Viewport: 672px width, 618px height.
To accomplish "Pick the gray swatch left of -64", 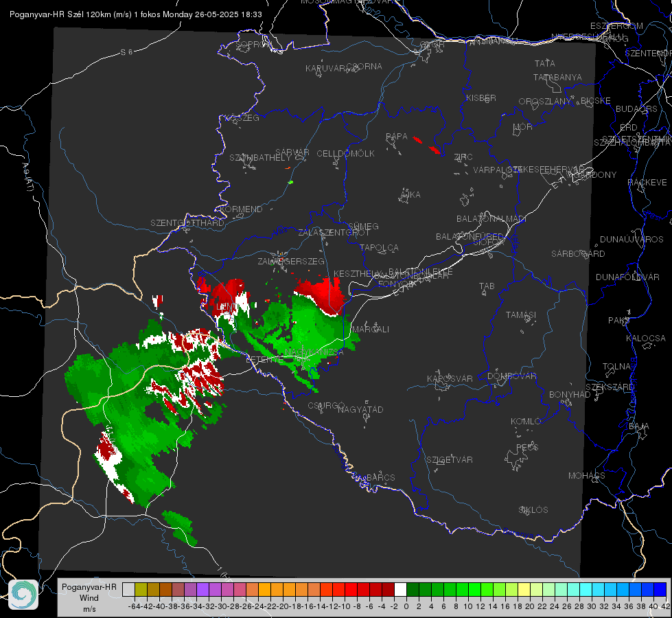I will click(x=128, y=589).
